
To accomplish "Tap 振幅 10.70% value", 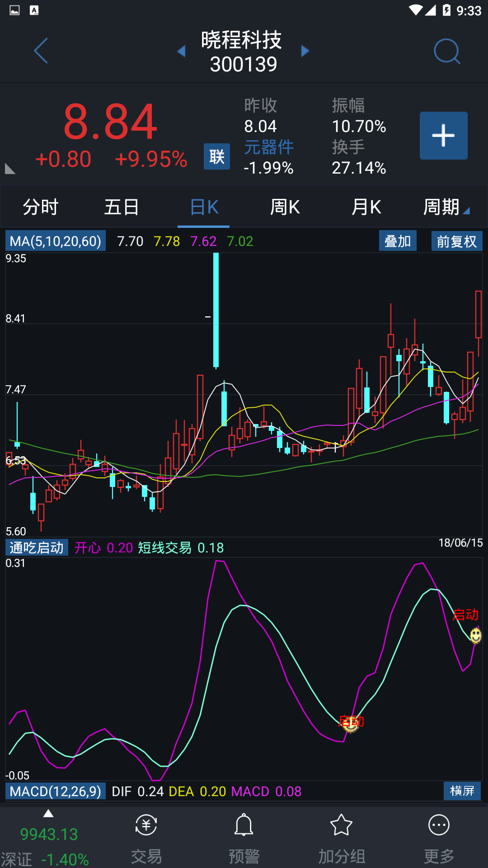I will tap(359, 126).
